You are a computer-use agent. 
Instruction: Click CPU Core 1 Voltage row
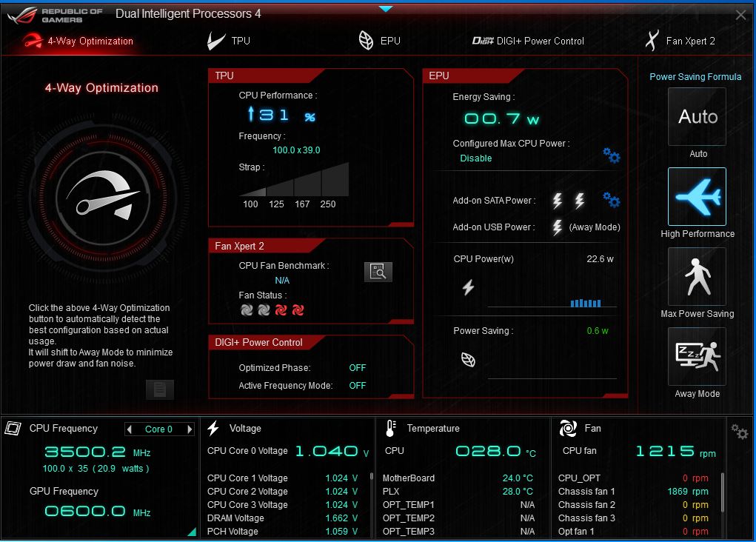click(283, 478)
